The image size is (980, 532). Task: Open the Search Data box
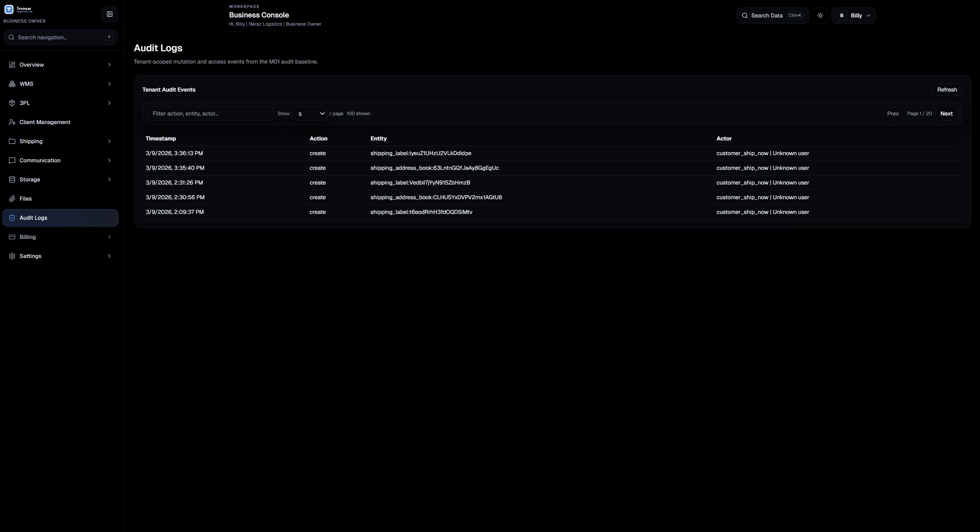click(772, 16)
